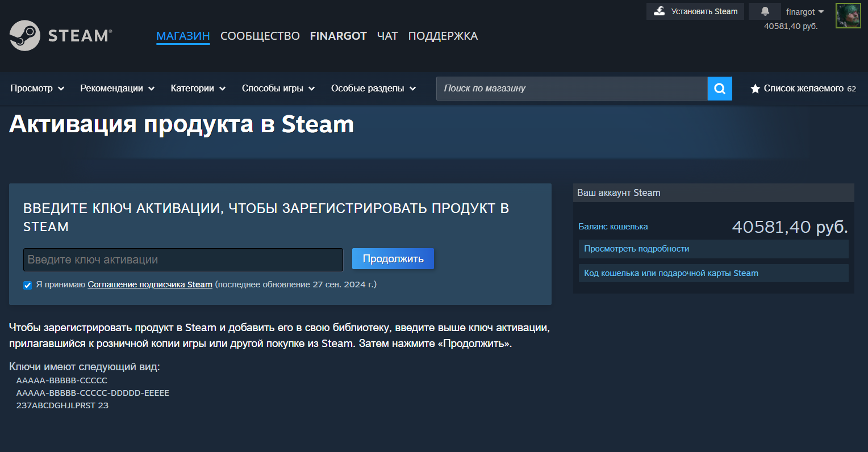The width and height of the screenshot is (868, 452).
Task: Click the finargot profile avatar picture
Action: pyautogui.click(x=848, y=15)
